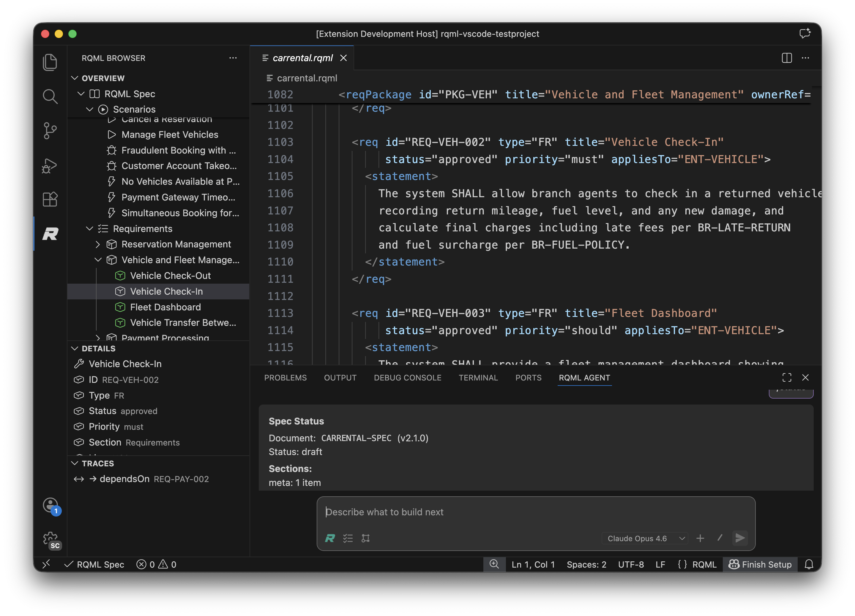Viewport: 855px width, 616px height.
Task: Collapse the Scenarios section in RQML Browser
Action: tap(90, 109)
